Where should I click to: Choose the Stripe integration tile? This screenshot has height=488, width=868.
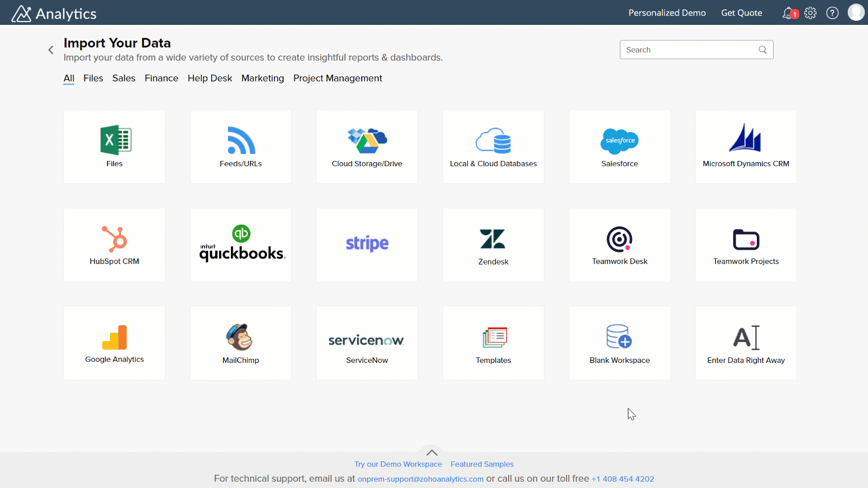pyautogui.click(x=367, y=245)
